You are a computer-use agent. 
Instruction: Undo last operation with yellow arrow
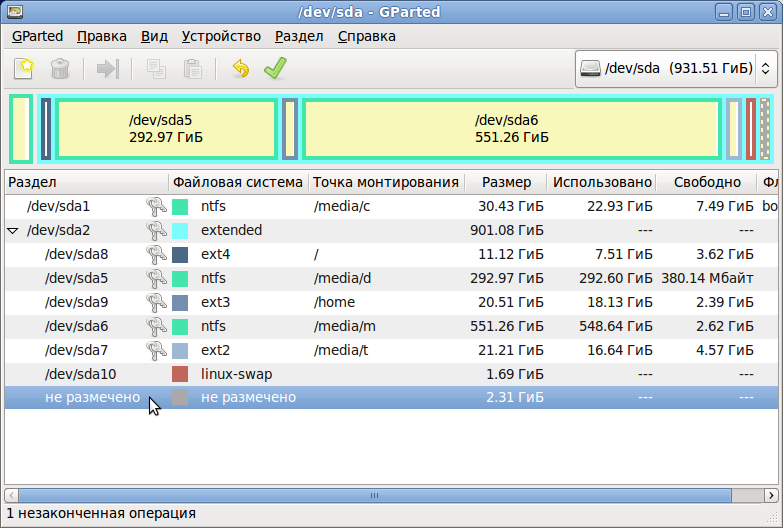241,68
